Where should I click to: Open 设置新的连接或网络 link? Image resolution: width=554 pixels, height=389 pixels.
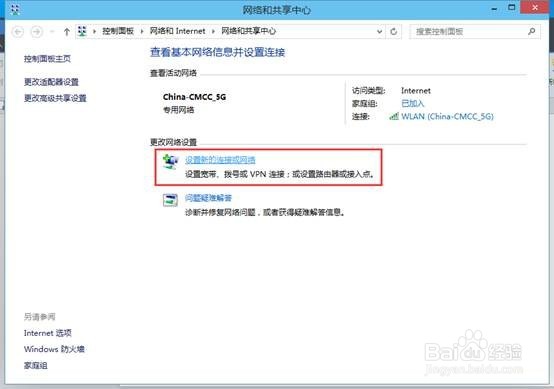(220, 160)
